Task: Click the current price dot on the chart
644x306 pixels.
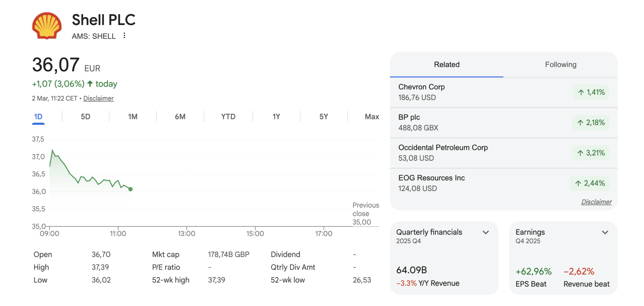Action: coord(130,189)
